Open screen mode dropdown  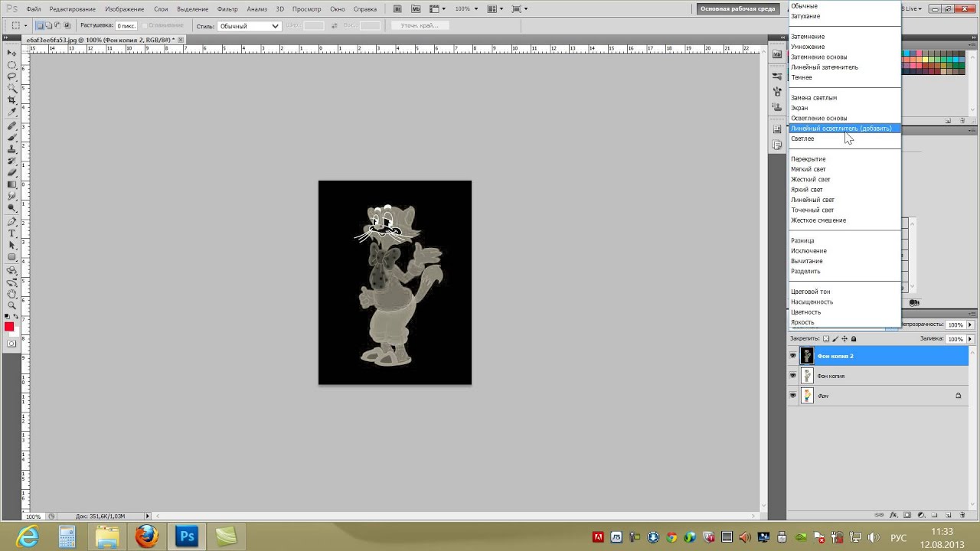(x=520, y=8)
